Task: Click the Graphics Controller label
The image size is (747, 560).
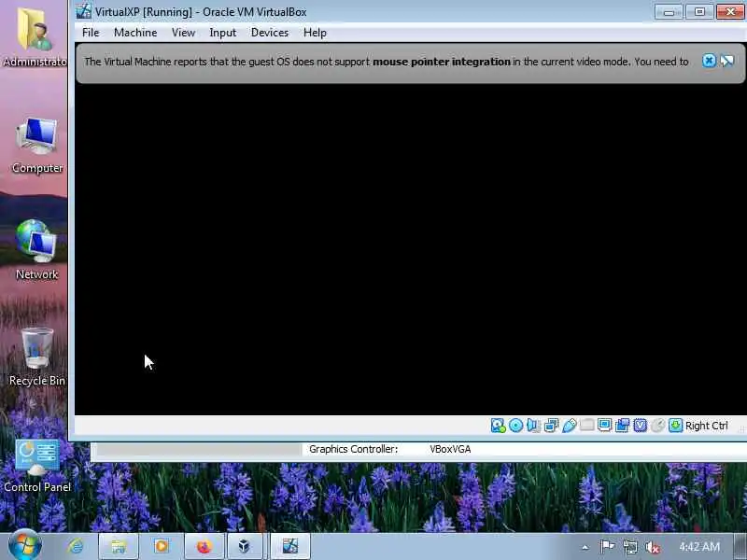Action: 353,449
